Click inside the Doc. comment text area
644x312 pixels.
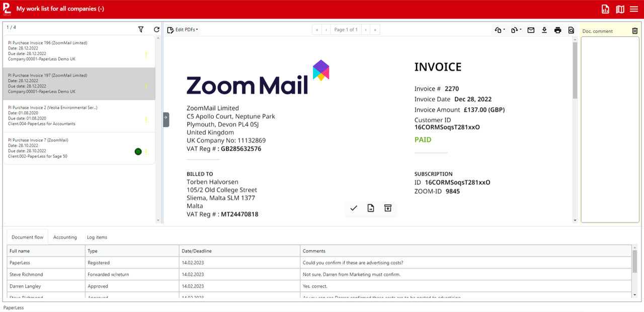(610, 129)
